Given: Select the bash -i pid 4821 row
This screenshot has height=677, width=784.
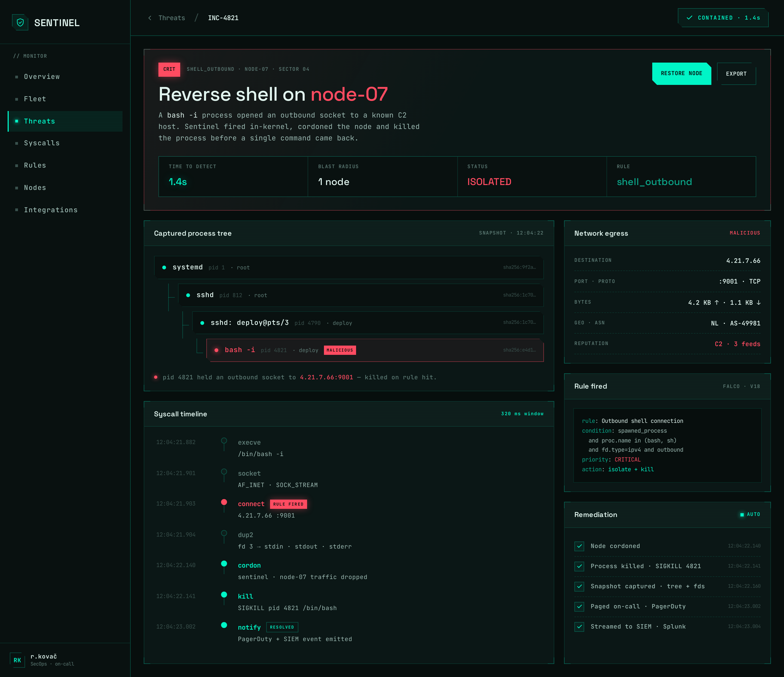Looking at the screenshot, I should (x=375, y=350).
